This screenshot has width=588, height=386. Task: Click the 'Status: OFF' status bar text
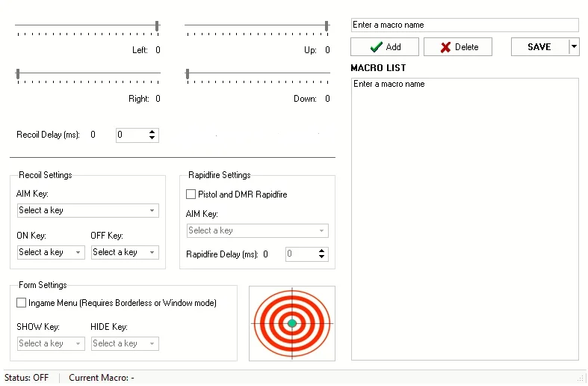tap(27, 378)
